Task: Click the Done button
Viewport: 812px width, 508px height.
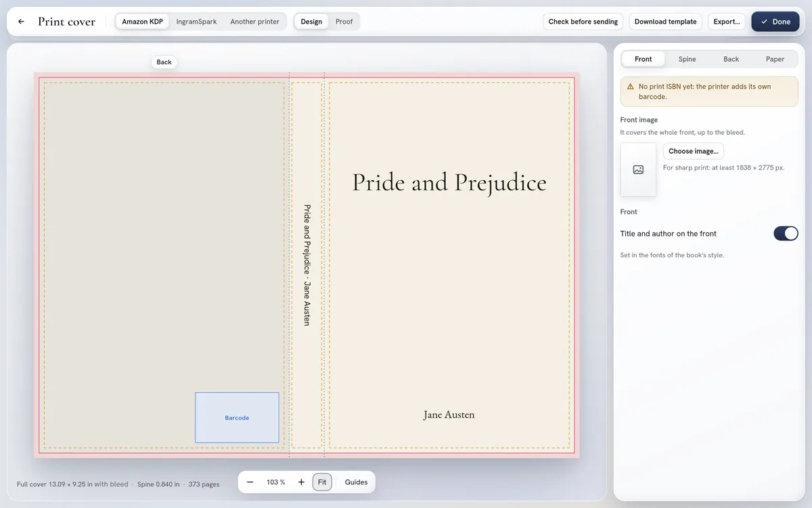Action: click(x=775, y=22)
